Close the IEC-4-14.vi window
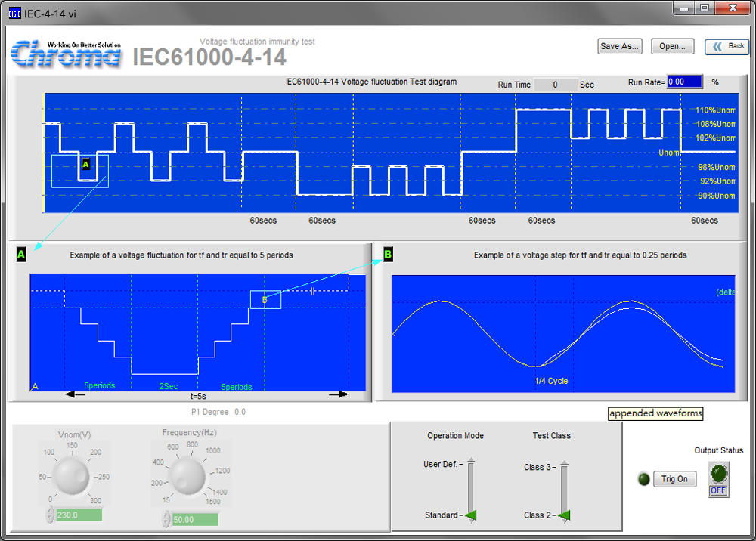The width and height of the screenshot is (756, 541). 733,8
